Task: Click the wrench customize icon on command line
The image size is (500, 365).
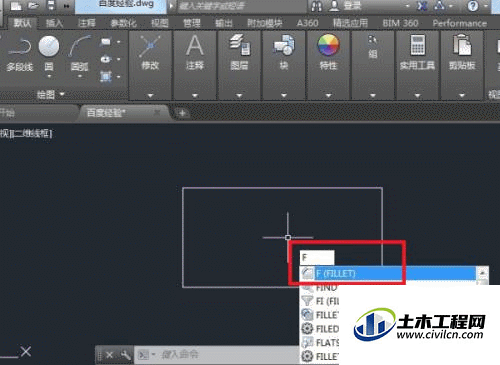Action: [x=126, y=355]
